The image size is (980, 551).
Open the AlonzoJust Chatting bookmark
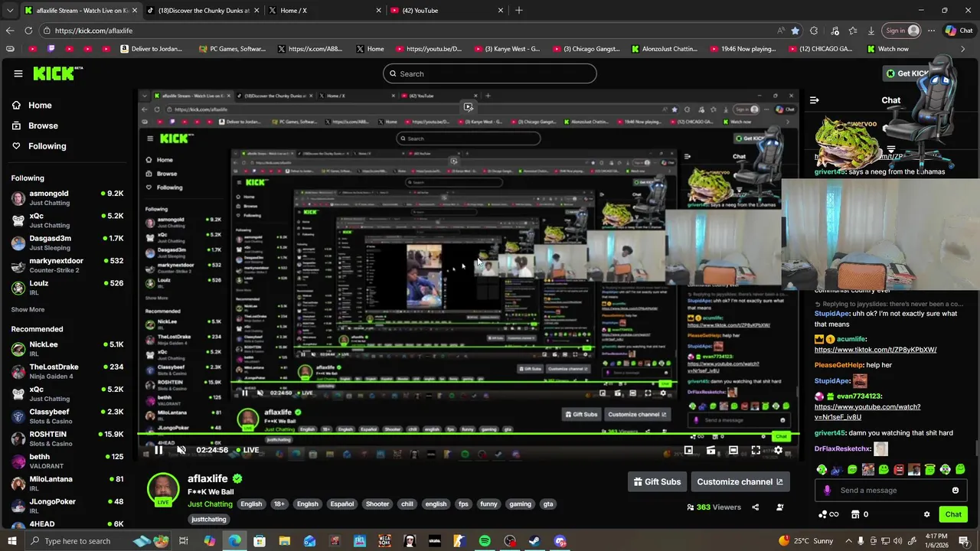665,49
